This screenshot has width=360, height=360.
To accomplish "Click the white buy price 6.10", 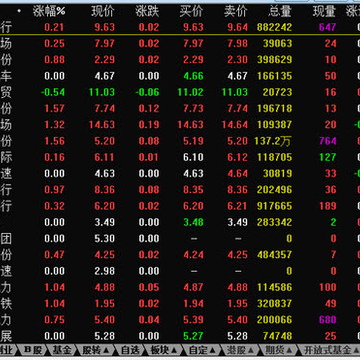I will pyautogui.click(x=193, y=157).
